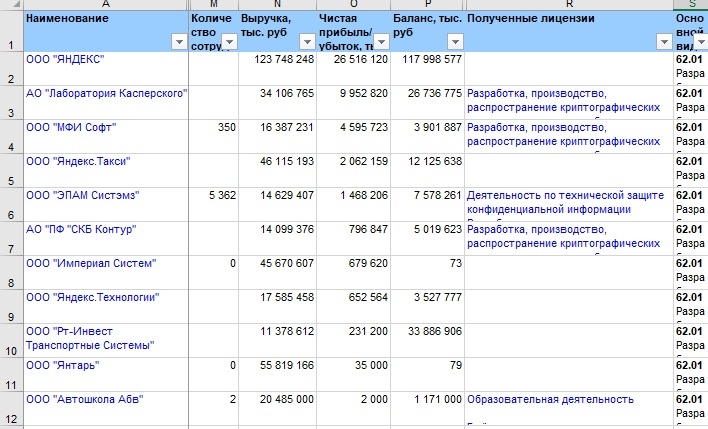
Task: Click balance value 117 998 577
Action: 428,69
